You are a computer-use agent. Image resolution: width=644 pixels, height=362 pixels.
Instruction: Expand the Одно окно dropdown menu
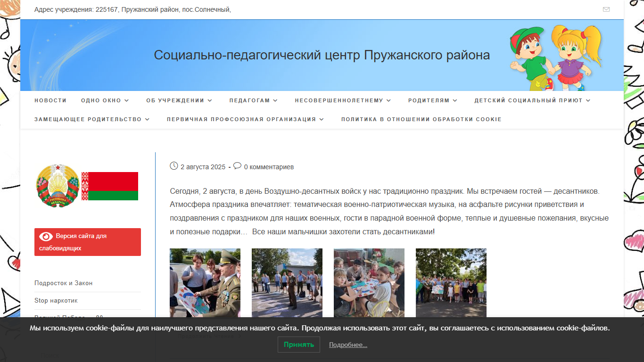pyautogui.click(x=105, y=100)
